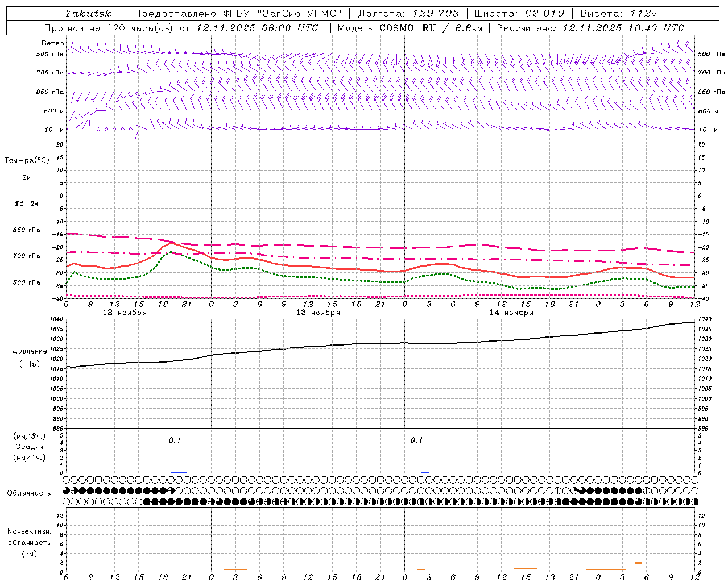Click the Модель COSMO-RU / 6.6км label
This screenshot has height=582, width=728.
tap(409, 28)
